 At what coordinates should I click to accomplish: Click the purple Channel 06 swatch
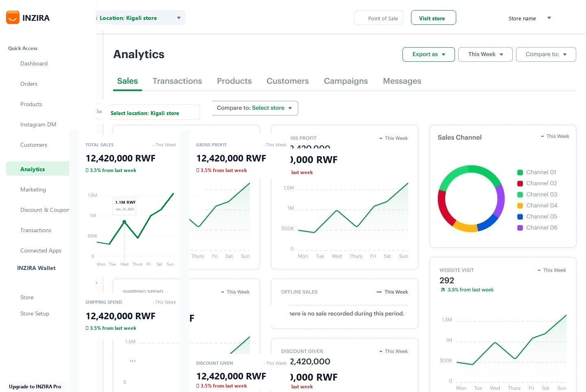[x=520, y=228]
